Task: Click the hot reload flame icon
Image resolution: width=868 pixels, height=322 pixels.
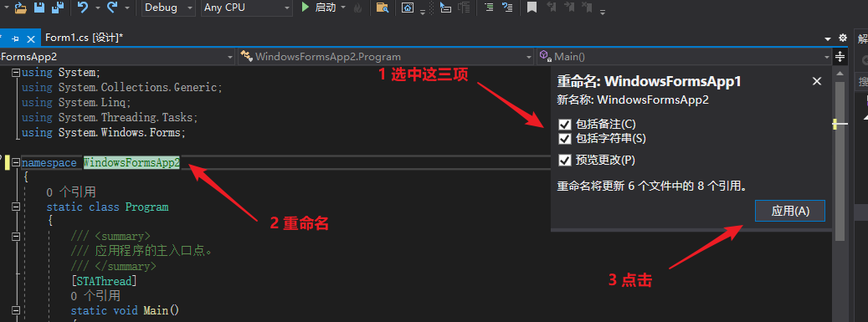Action: click(357, 8)
